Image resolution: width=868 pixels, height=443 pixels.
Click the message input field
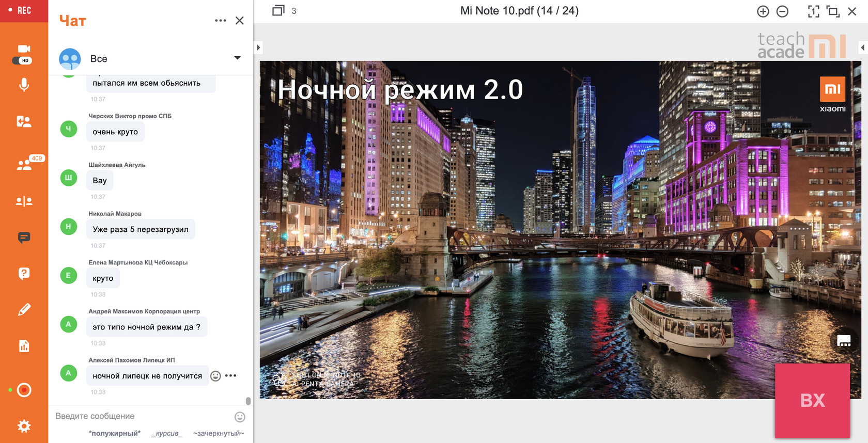142,416
